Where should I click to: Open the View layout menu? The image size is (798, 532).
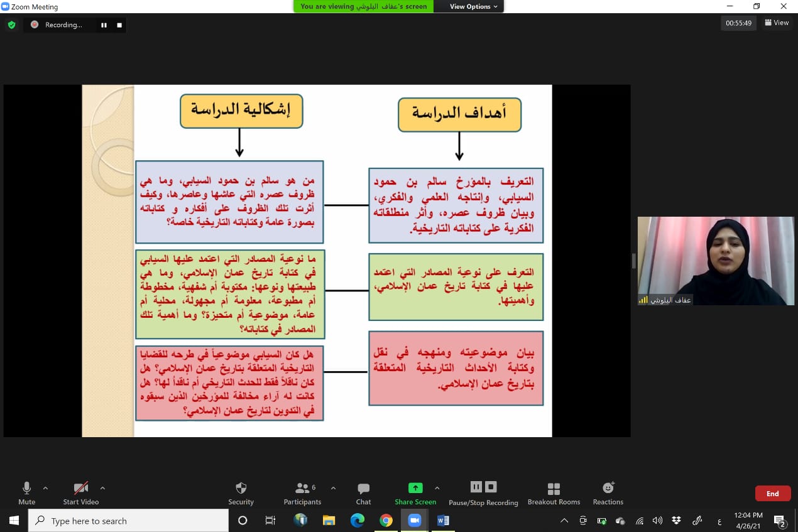(x=777, y=23)
